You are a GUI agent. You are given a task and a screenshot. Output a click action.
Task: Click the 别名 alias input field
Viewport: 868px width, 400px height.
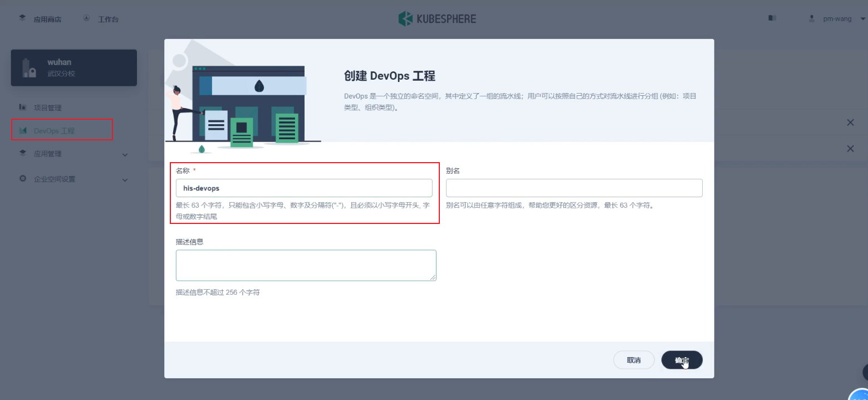click(x=574, y=188)
